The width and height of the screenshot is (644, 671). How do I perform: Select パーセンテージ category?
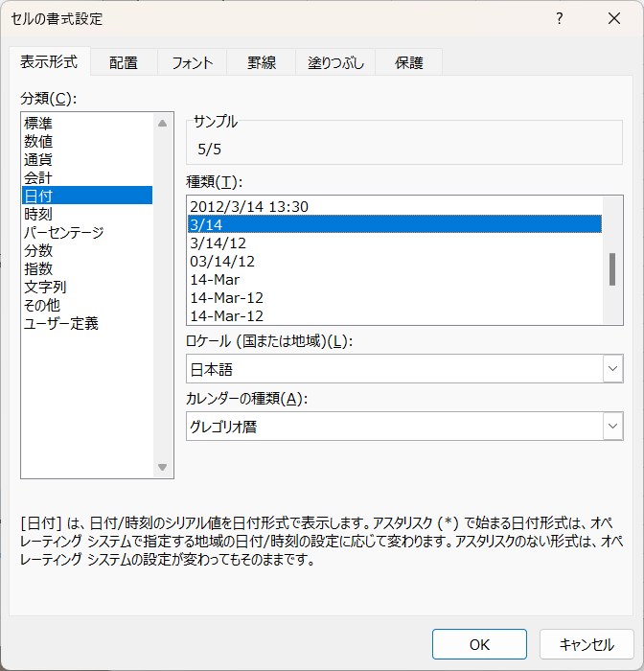click(63, 232)
